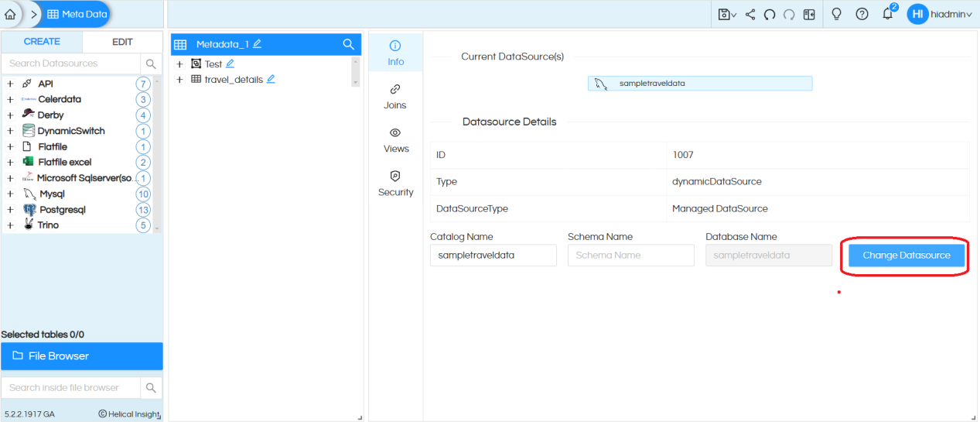Expand the Test view node

point(179,64)
